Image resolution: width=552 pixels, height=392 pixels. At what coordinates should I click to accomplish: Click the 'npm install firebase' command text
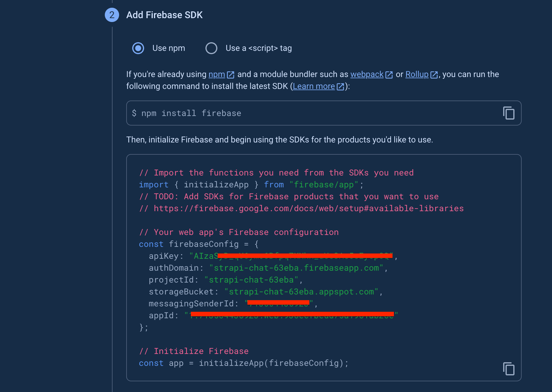pos(191,113)
